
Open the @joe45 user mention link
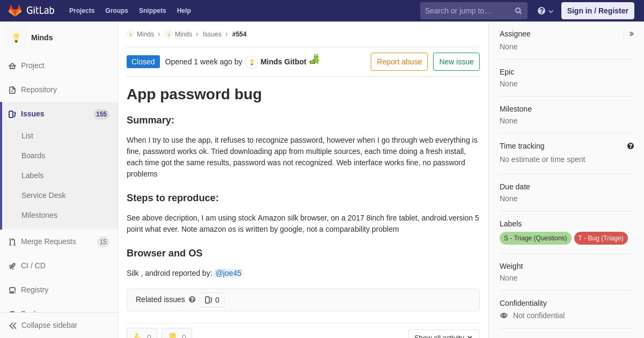click(229, 273)
